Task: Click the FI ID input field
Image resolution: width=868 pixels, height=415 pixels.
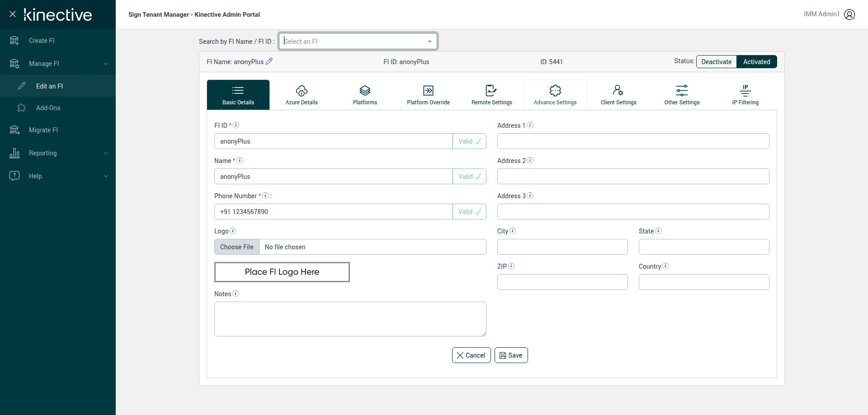Action: tap(334, 141)
